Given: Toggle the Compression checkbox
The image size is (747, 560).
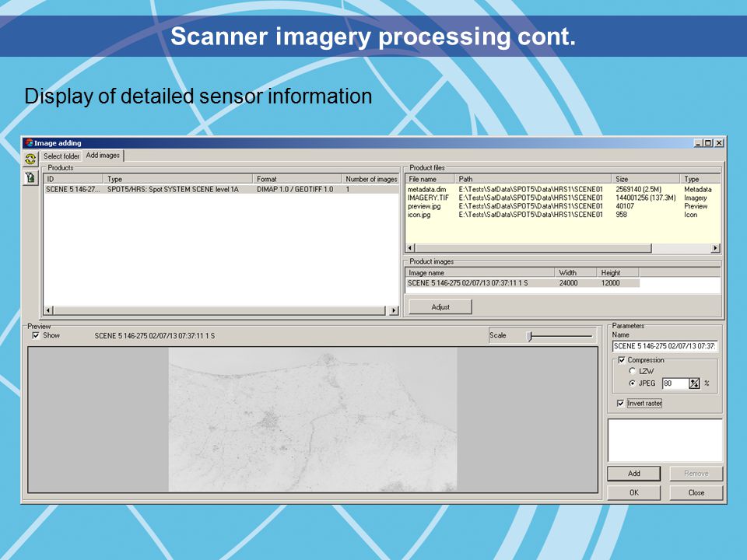Looking at the screenshot, I should click(x=621, y=360).
